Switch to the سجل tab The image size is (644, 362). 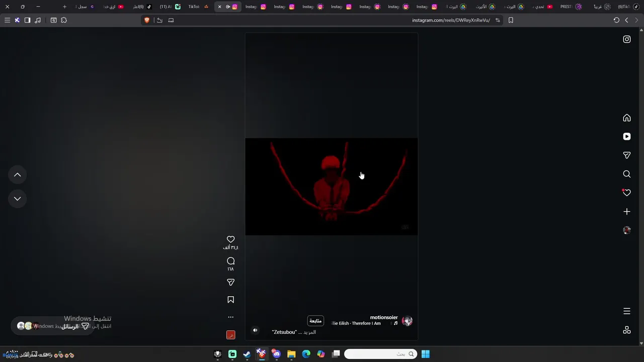[85, 7]
